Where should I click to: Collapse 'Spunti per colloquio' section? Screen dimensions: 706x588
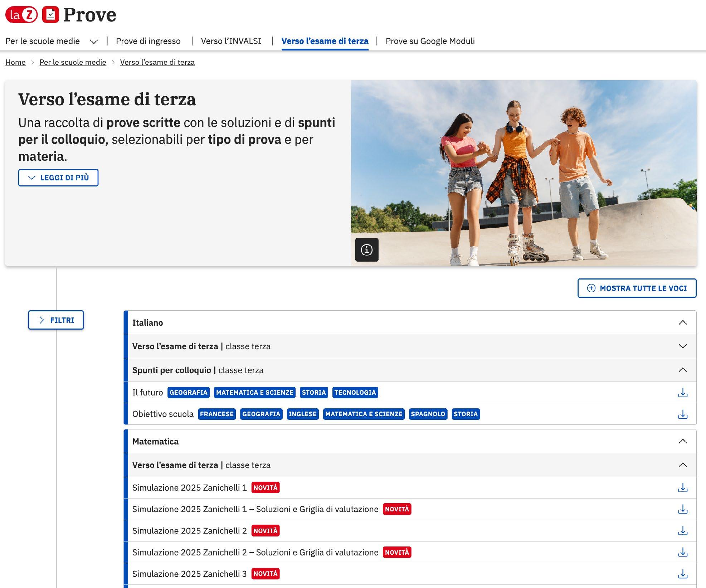tap(682, 370)
